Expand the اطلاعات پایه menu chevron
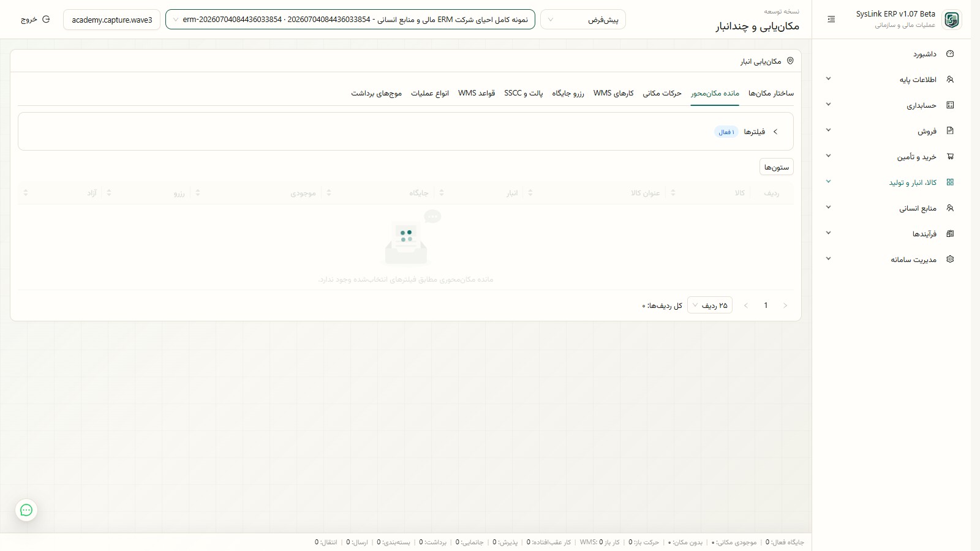Viewport: 980px width, 551px height. point(828,79)
